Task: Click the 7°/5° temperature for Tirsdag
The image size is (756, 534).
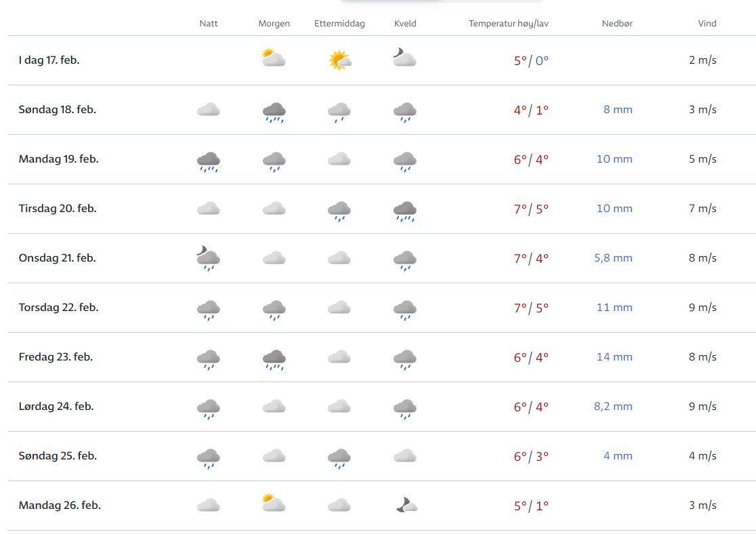Action: (531, 209)
